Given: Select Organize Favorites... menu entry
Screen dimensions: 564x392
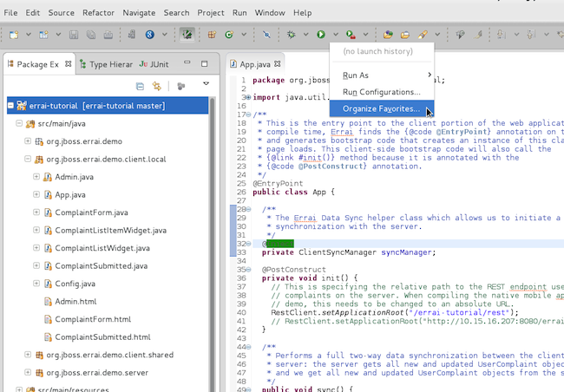Looking at the screenshot, I should coord(381,109).
